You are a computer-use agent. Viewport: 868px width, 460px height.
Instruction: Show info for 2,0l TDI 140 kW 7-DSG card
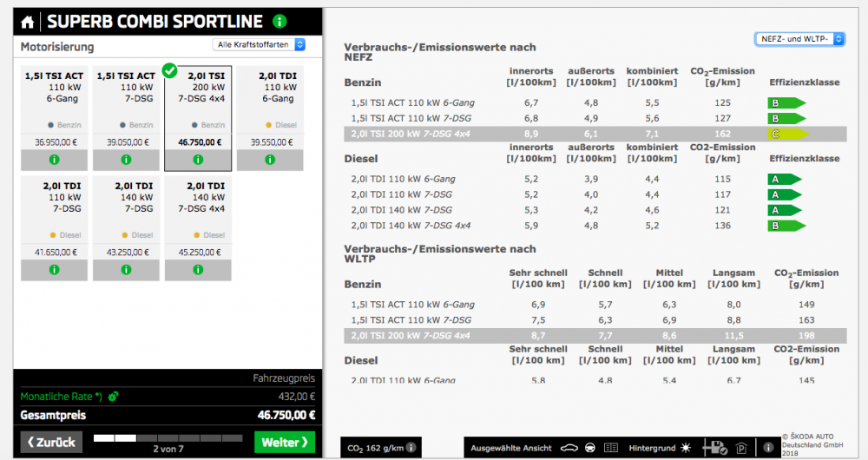tap(126, 270)
